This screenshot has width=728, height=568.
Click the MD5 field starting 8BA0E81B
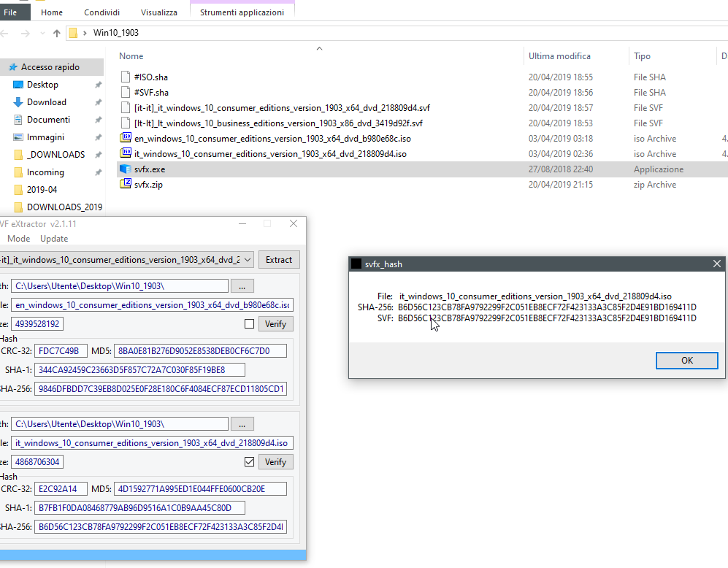200,351
